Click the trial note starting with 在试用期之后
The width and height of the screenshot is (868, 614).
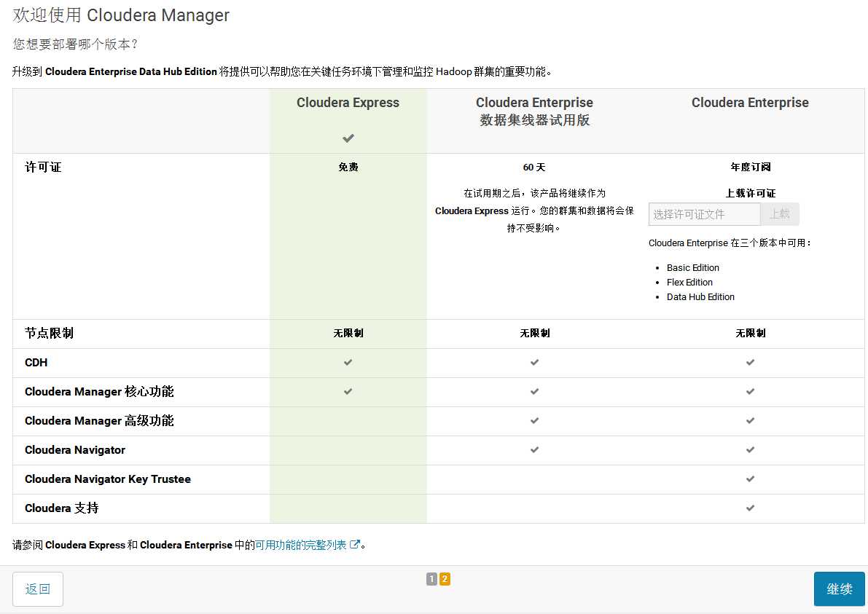[x=534, y=210]
